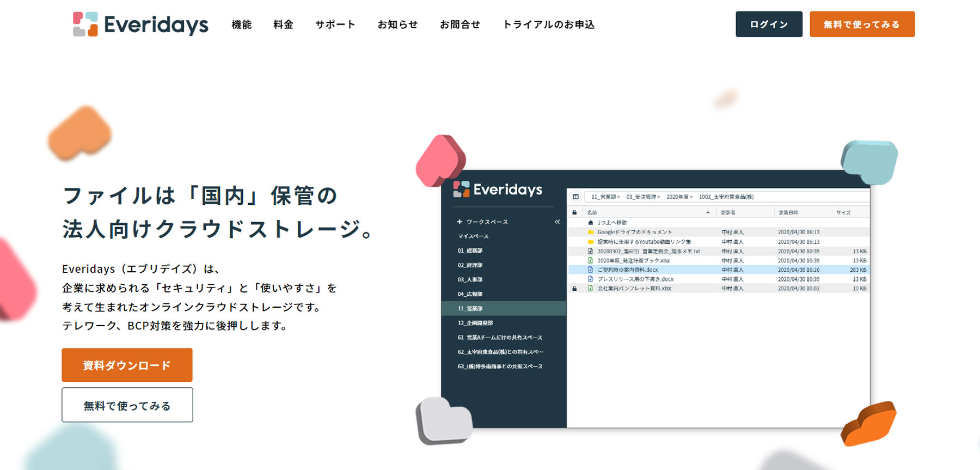Sort by the 更新者 column header
Viewport: 980px width, 470px height.
point(728,212)
